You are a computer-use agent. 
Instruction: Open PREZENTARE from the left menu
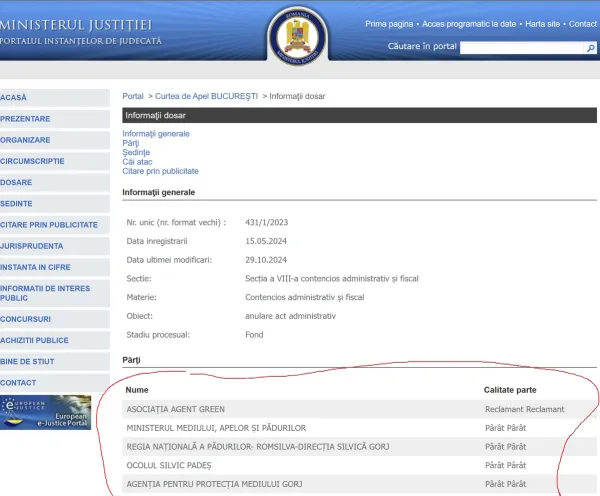(26, 119)
